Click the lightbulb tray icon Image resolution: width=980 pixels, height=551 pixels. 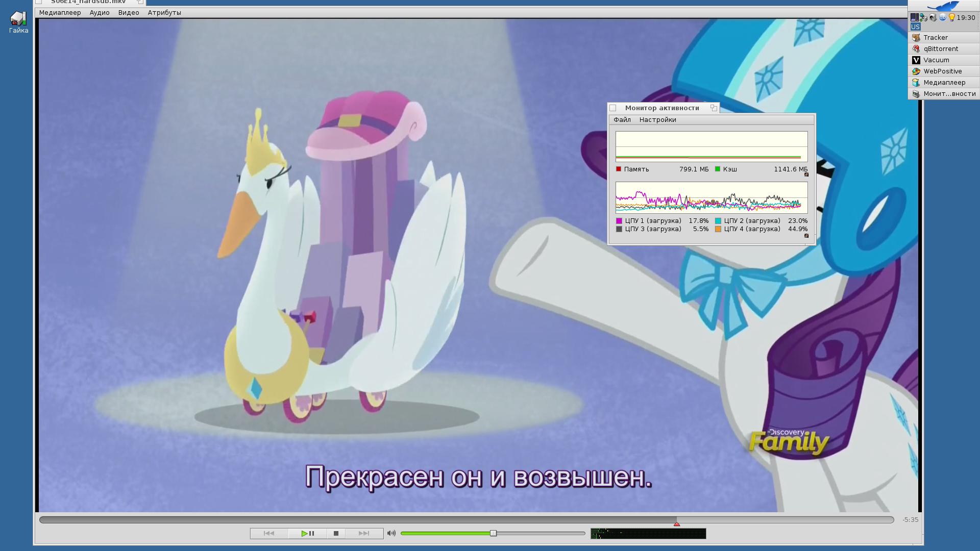952,17
